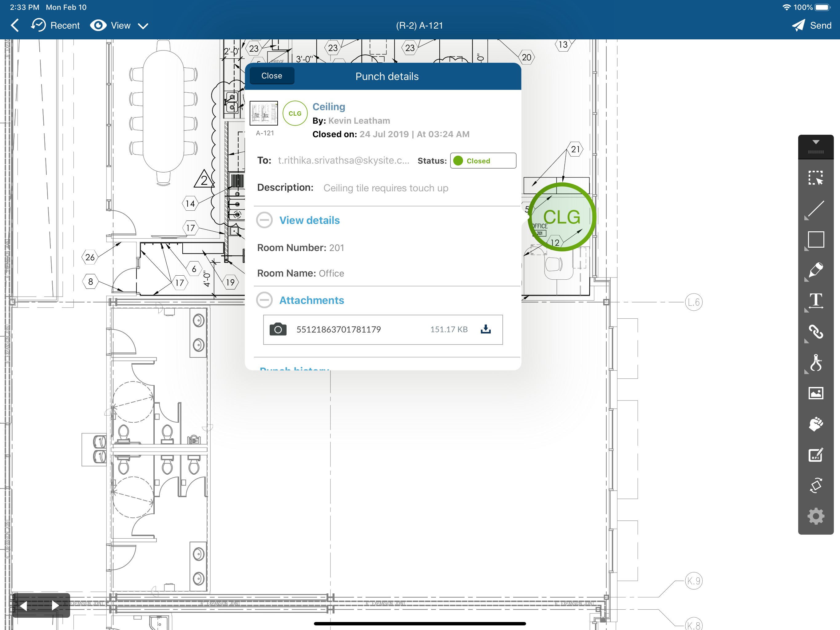Close the Punch details panel

[x=271, y=76]
